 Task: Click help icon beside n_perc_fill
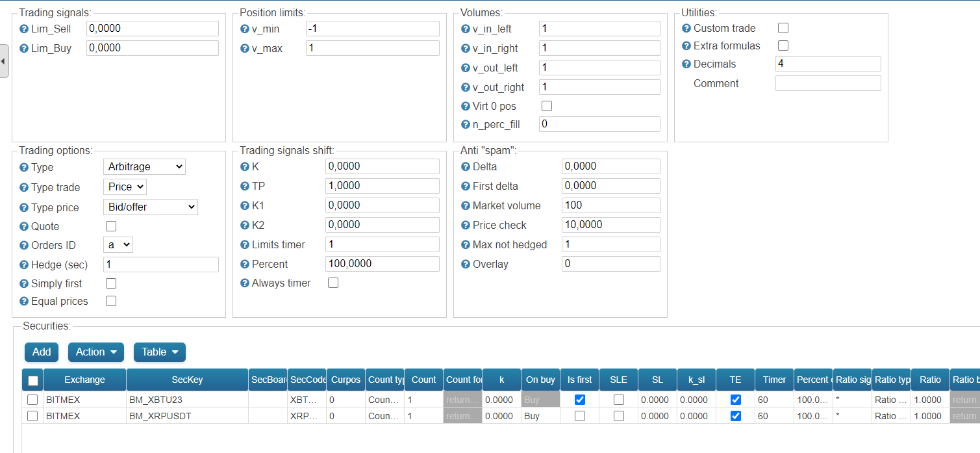click(466, 125)
